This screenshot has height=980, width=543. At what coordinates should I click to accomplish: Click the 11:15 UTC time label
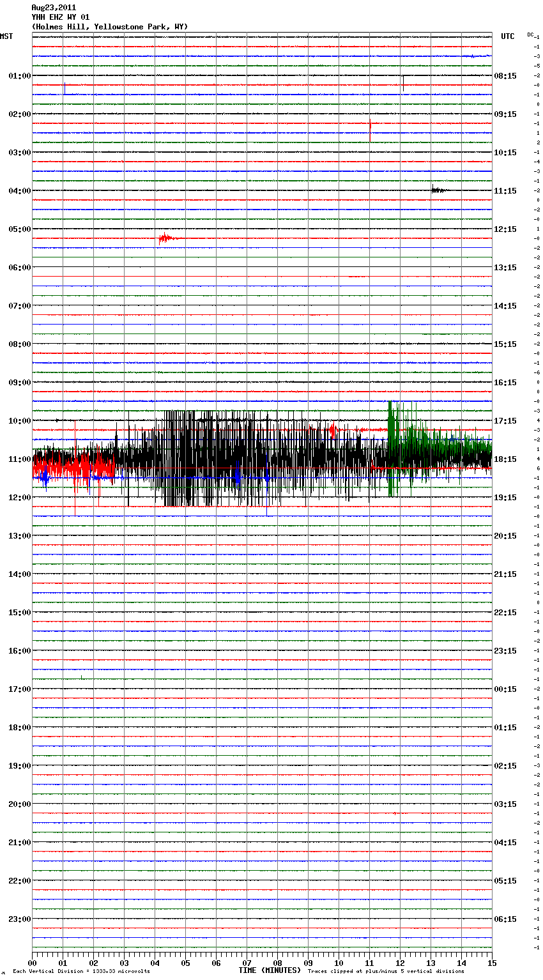pos(505,190)
